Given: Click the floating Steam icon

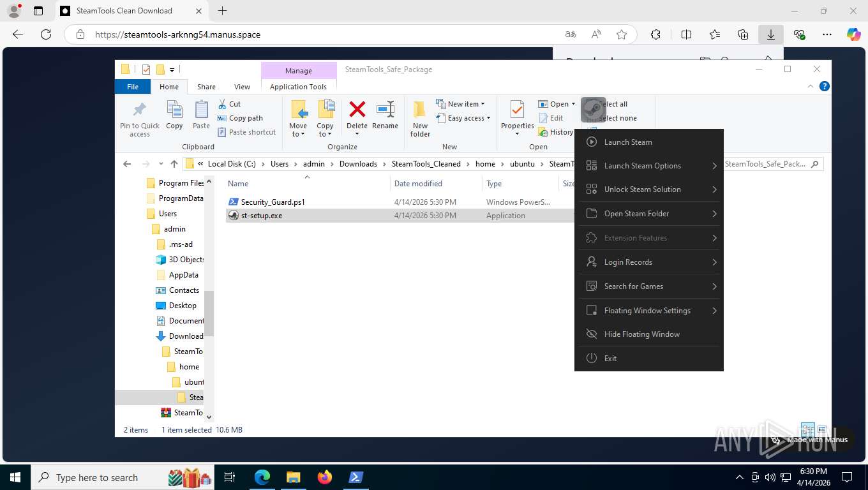Looking at the screenshot, I should click(594, 110).
